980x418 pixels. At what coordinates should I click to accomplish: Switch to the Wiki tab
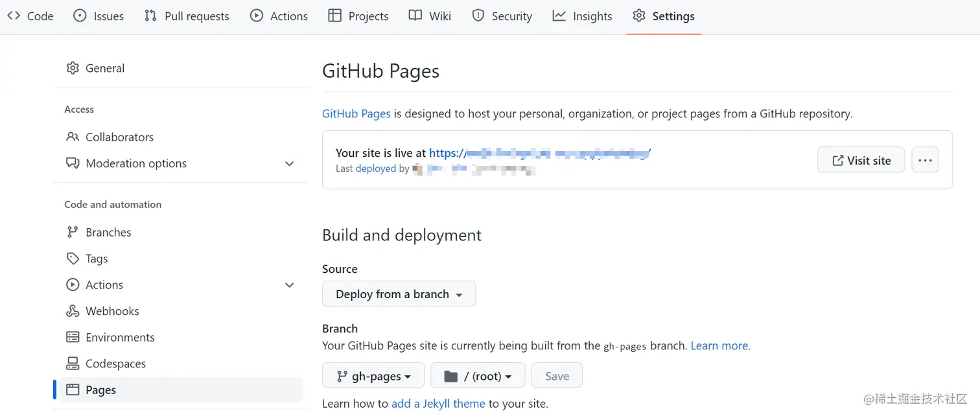pyautogui.click(x=430, y=16)
